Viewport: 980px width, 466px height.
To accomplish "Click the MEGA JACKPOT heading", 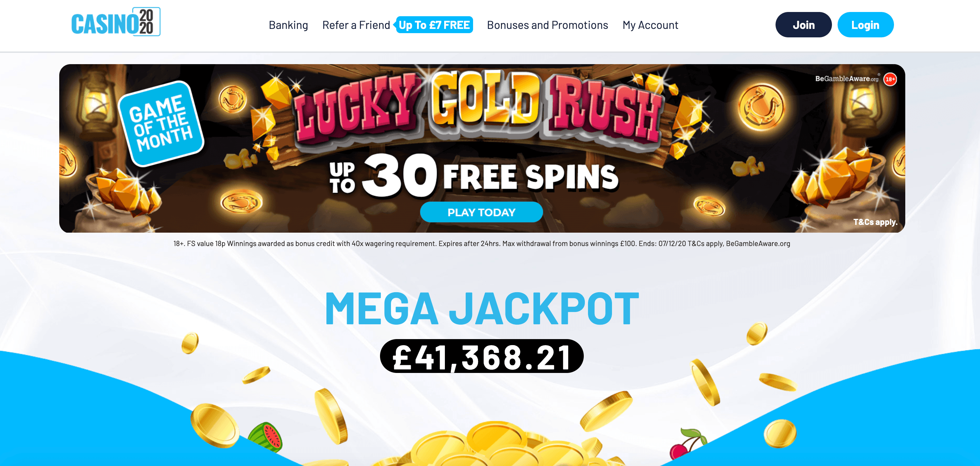I will pyautogui.click(x=482, y=308).
